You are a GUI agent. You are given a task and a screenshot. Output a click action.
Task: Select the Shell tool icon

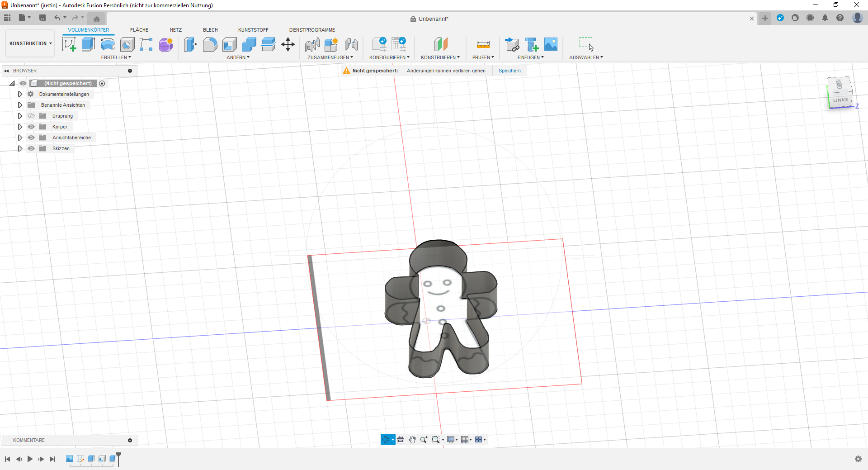tap(230, 44)
